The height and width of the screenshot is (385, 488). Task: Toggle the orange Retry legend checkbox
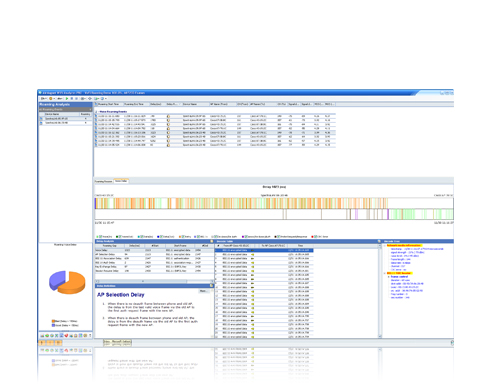(x=183, y=236)
